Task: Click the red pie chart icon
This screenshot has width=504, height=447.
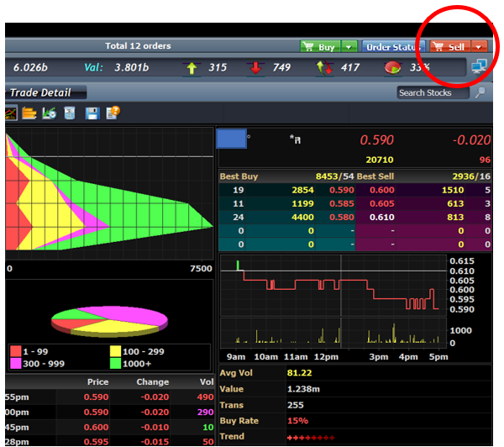Action: (x=392, y=67)
